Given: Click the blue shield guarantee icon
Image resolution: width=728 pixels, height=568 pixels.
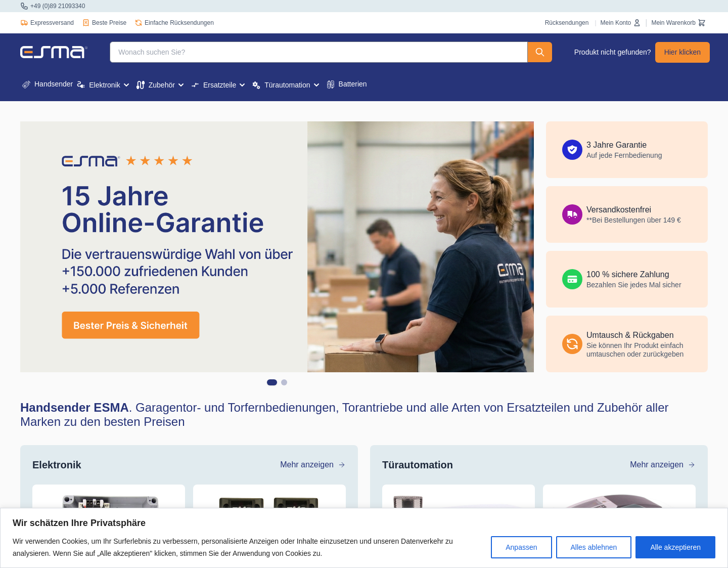Looking at the screenshot, I should tap(572, 150).
